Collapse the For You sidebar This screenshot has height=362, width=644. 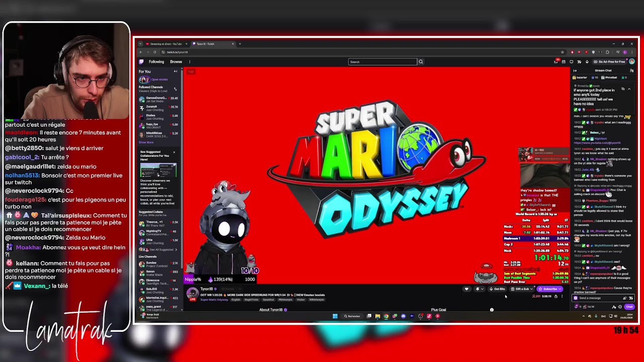click(176, 71)
